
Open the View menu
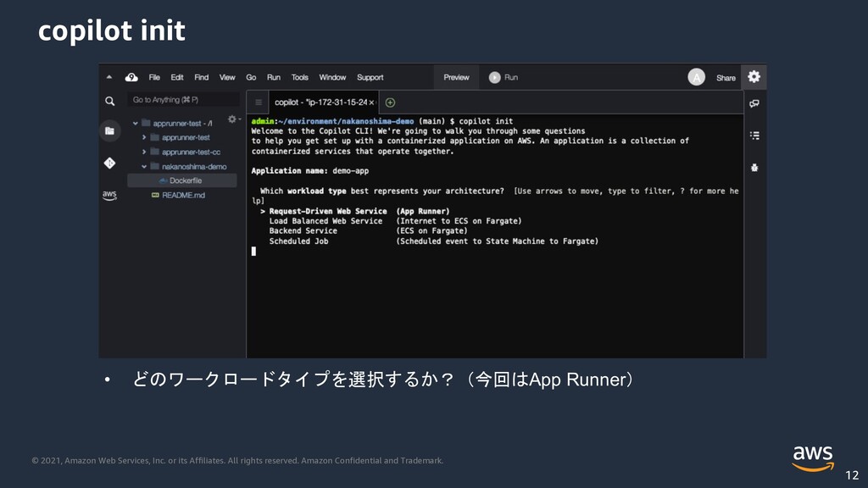click(x=227, y=77)
